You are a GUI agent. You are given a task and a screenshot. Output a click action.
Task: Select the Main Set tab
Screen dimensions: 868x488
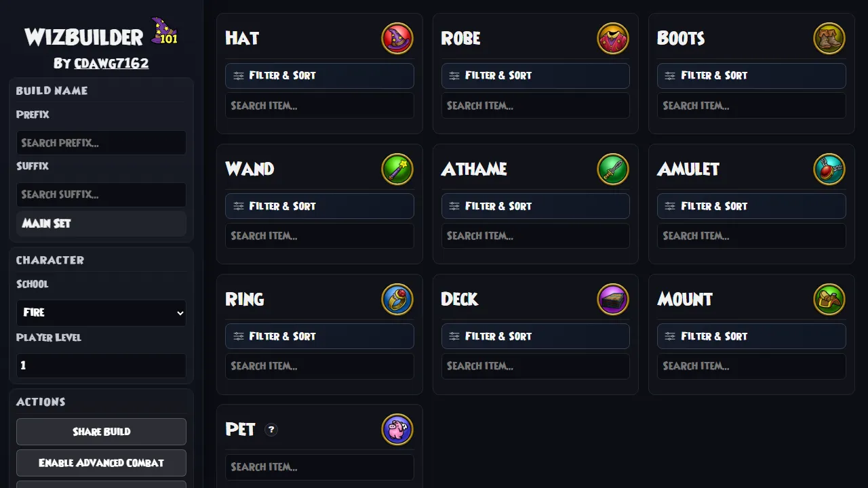101,223
